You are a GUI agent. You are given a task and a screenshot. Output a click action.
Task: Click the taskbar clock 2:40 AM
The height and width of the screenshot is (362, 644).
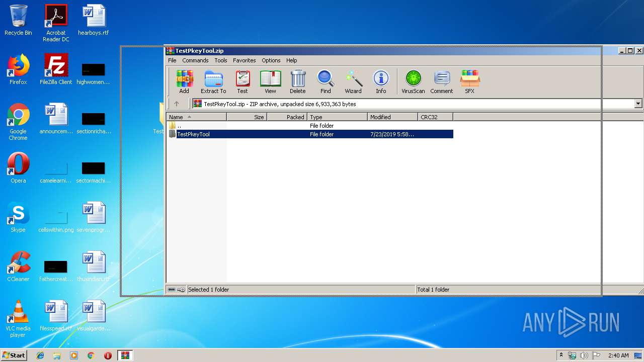pyautogui.click(x=618, y=355)
